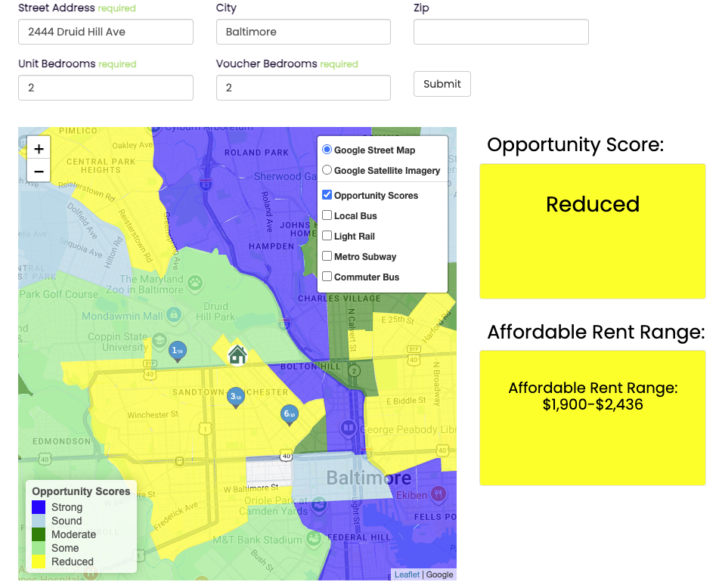Click the Strong blue legend swatch

click(x=39, y=507)
